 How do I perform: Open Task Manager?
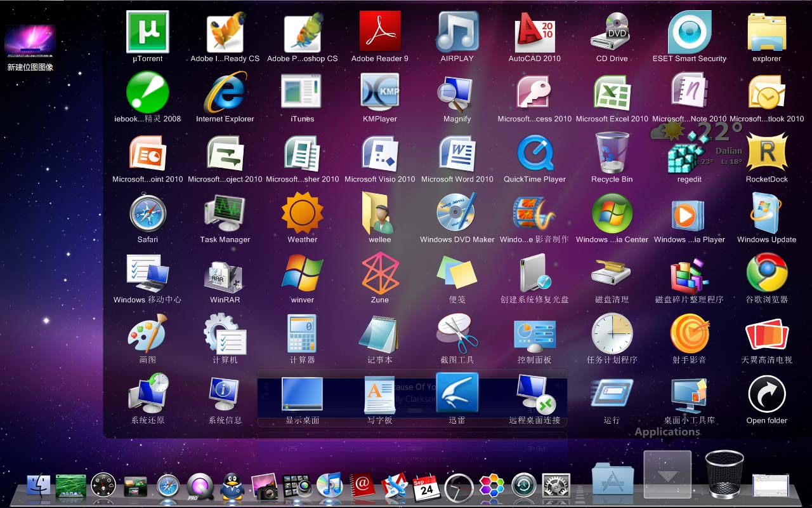(x=225, y=213)
